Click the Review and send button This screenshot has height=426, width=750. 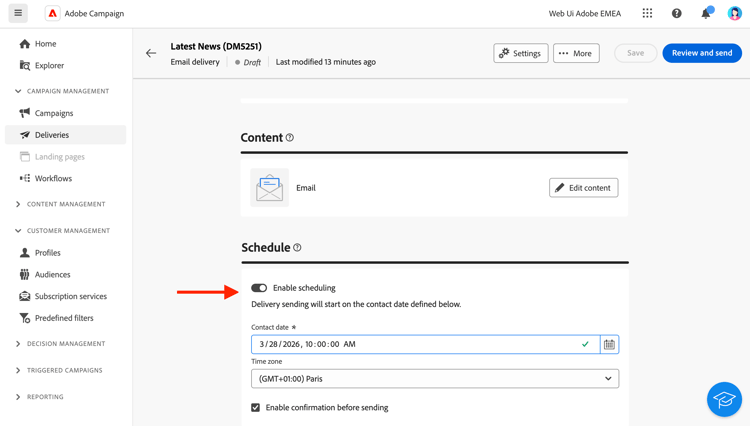(701, 53)
